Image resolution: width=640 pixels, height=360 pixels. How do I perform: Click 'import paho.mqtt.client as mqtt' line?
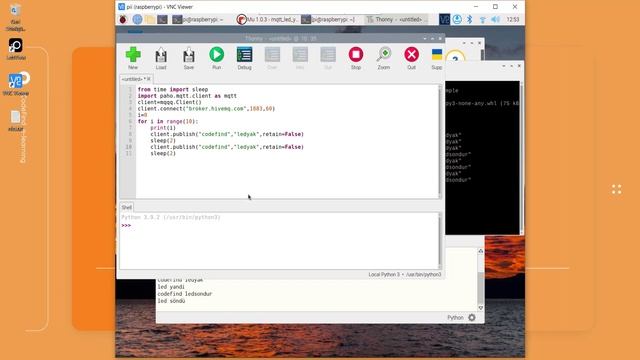pyautogui.click(x=187, y=96)
